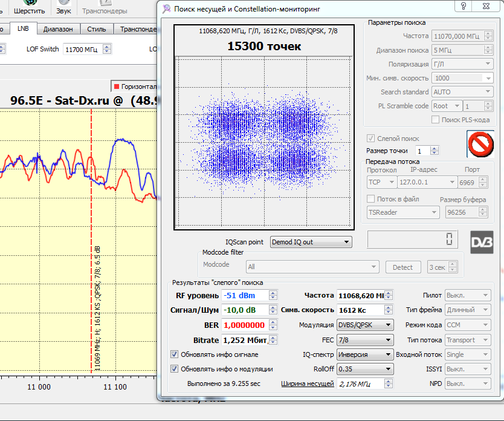Open the IQ-спектр Инверсия dropdown
This screenshot has height=421, width=504.
[x=365, y=354]
